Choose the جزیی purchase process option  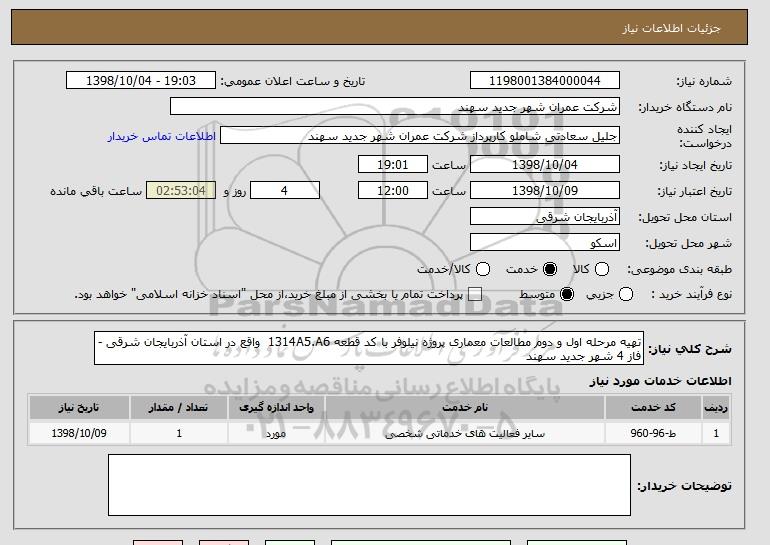coord(626,294)
